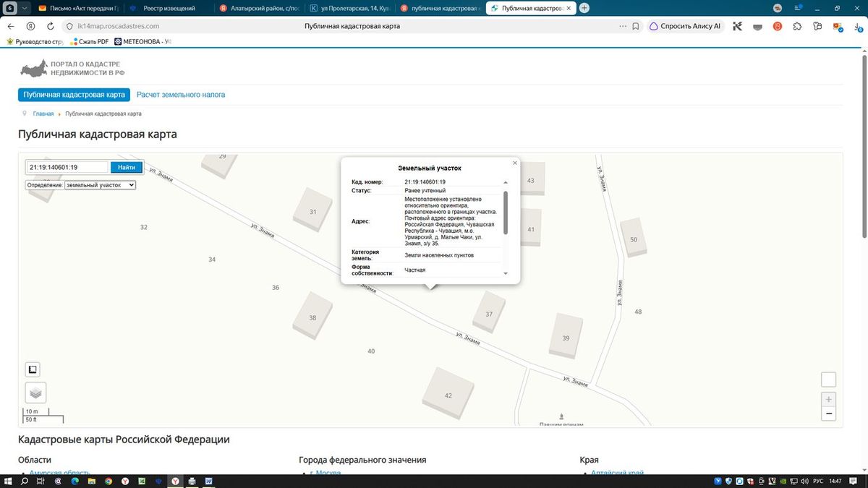Click the Спросить Алису AI button

point(686,26)
